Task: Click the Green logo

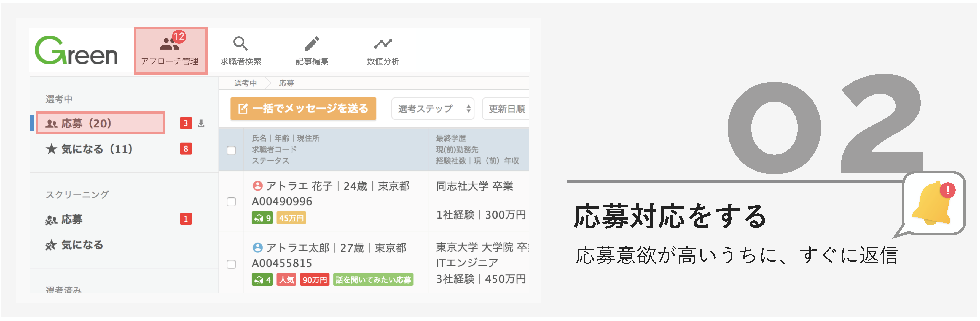Action: coord(76,51)
